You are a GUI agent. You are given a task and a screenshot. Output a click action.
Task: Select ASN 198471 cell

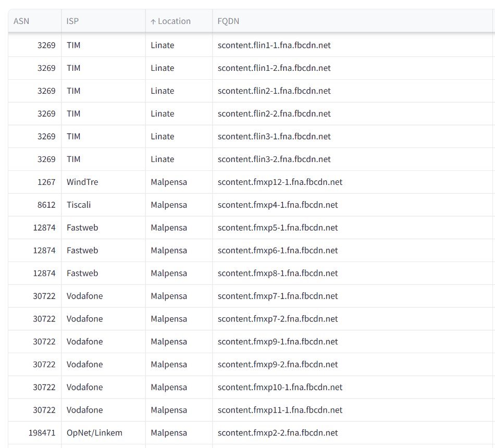coord(42,433)
